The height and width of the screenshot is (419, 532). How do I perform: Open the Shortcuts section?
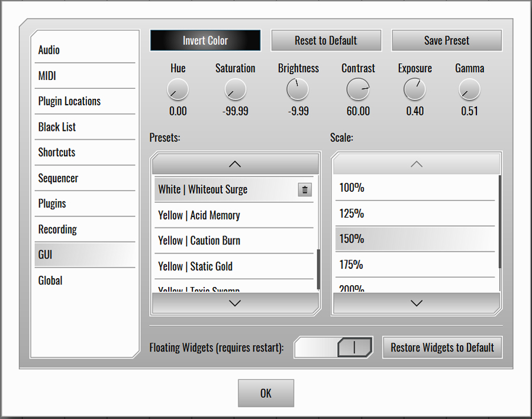[85, 152]
